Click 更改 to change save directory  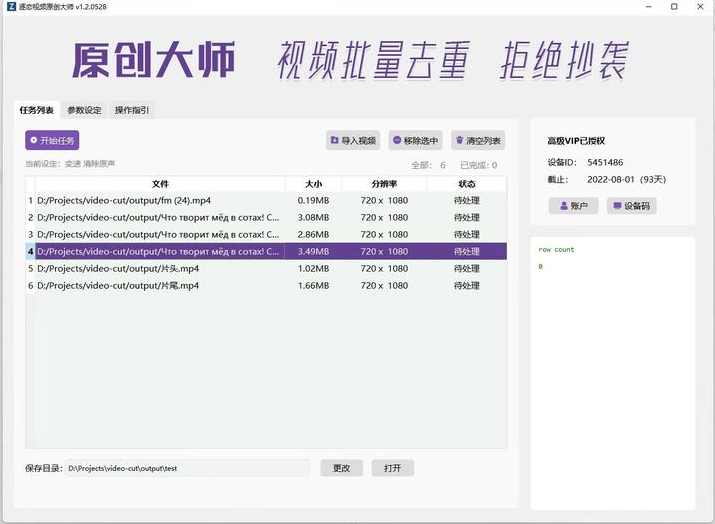(x=342, y=468)
